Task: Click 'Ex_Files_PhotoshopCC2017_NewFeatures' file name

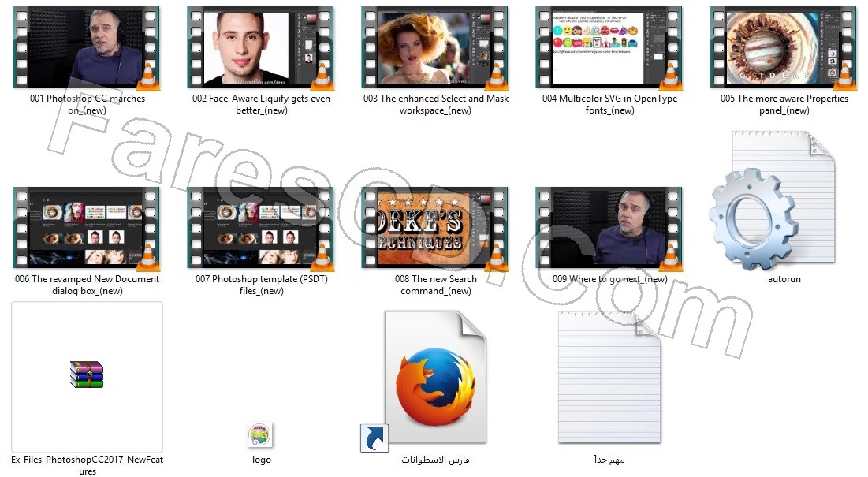Action: click(x=87, y=465)
